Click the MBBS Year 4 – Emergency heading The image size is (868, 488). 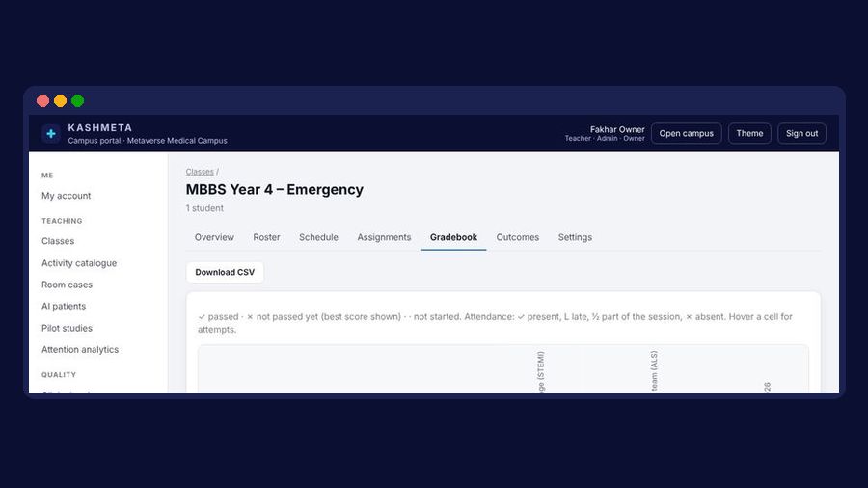275,189
